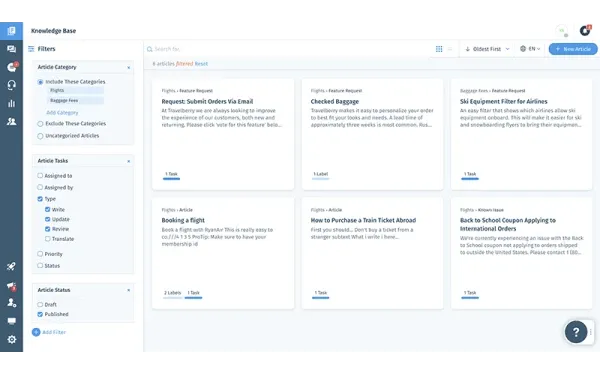Check the Priority checkbox
Screen dimensions: 600x375
coord(40,254)
